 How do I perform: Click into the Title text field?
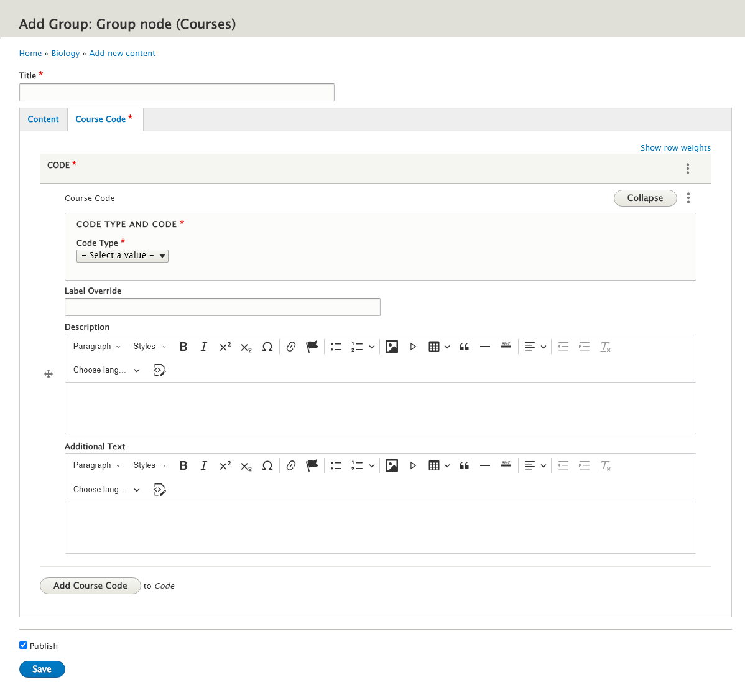click(x=177, y=93)
